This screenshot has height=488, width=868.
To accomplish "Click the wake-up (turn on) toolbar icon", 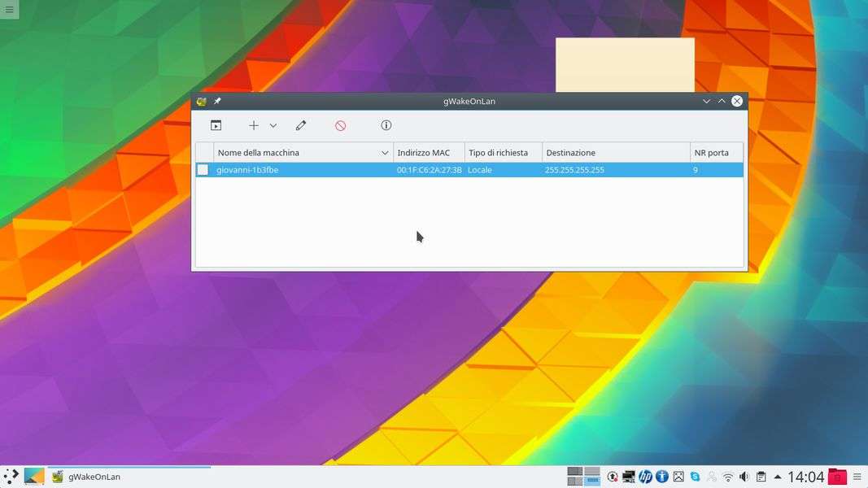I will pyautogui.click(x=216, y=125).
